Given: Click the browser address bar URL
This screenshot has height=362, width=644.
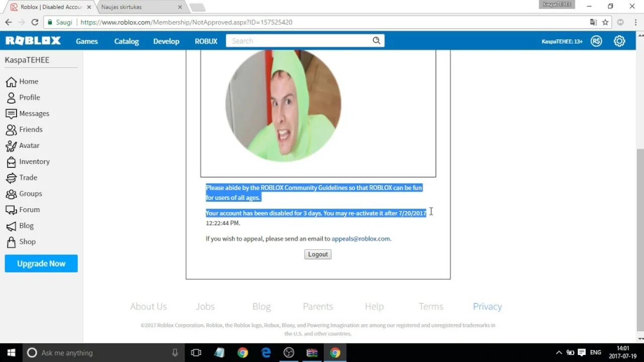Looking at the screenshot, I should [186, 22].
